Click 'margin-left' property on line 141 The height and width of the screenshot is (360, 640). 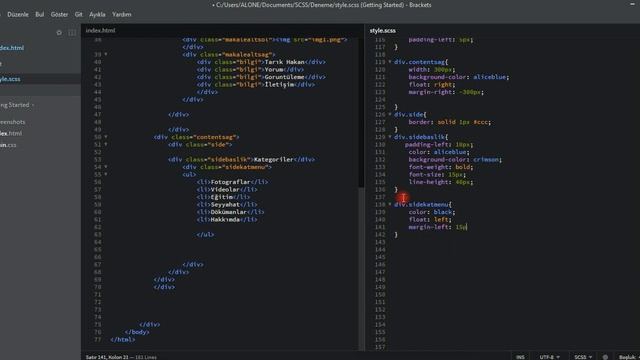pyautogui.click(x=429, y=227)
